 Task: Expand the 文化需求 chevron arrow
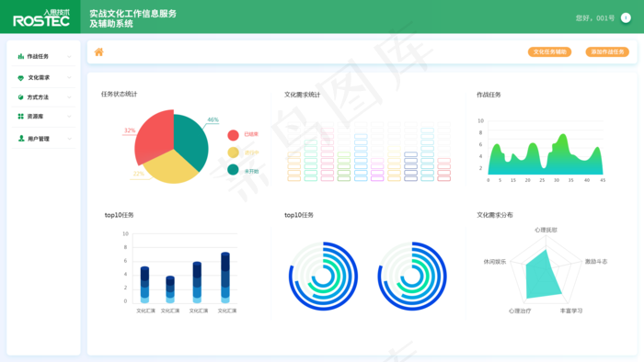tap(69, 77)
